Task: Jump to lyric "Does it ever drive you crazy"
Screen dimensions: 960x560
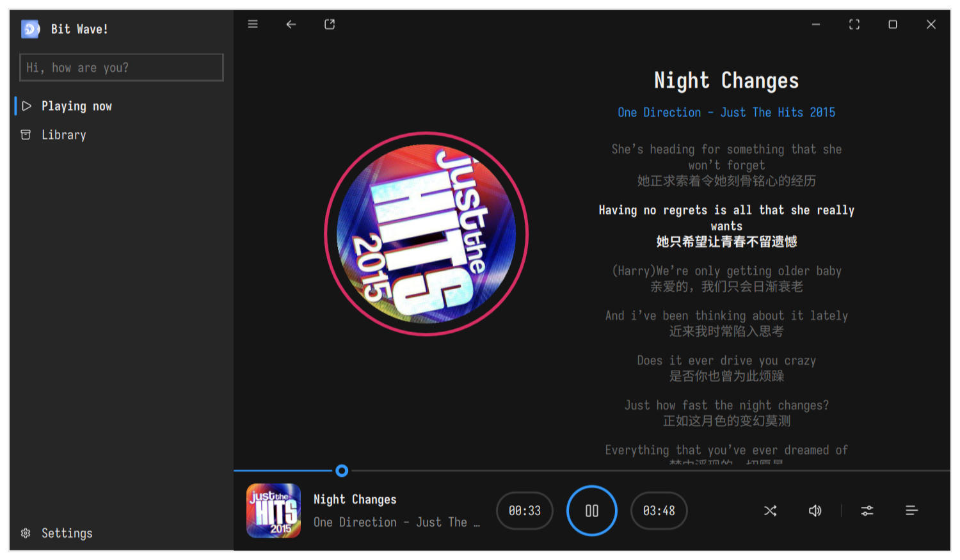Action: (x=726, y=368)
